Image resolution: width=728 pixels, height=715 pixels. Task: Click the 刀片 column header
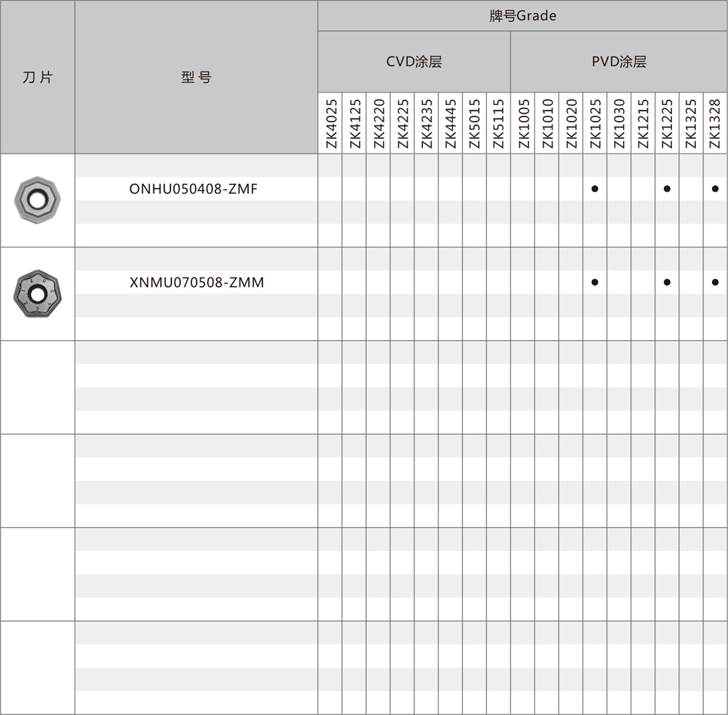coord(38,77)
